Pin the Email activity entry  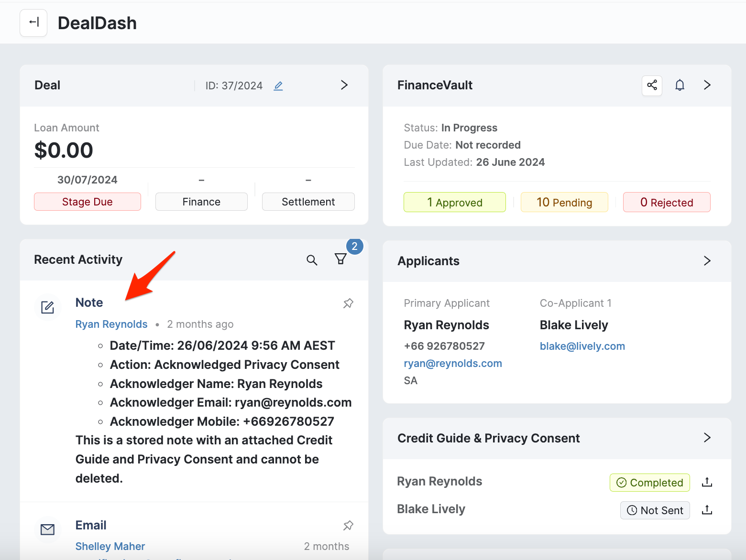348,526
